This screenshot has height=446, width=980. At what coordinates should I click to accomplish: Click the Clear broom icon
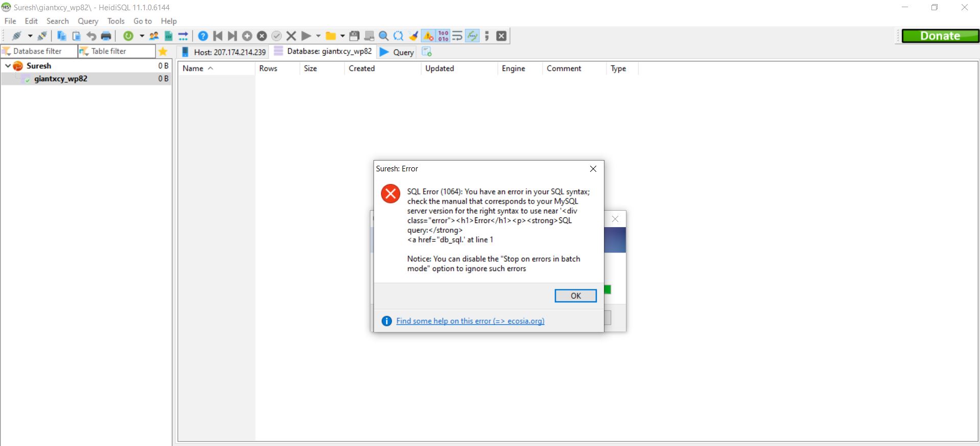[x=413, y=36]
